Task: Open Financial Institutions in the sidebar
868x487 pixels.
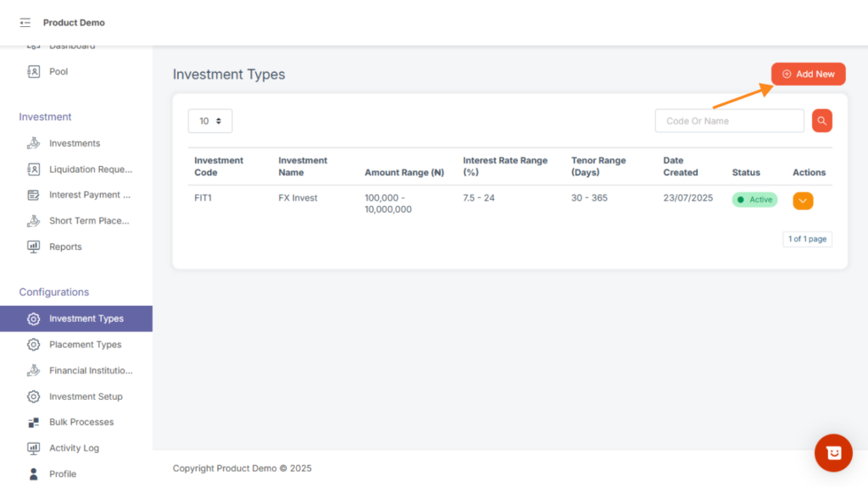Action: pyautogui.click(x=90, y=370)
